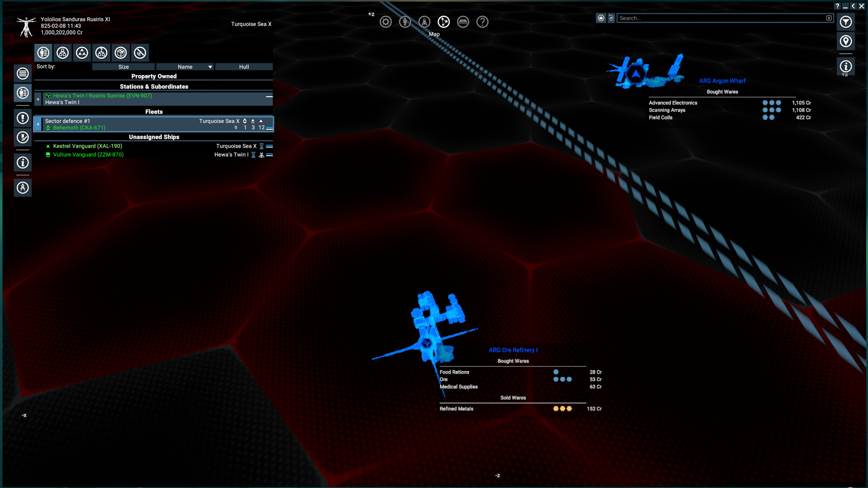The image size is (868, 488).
Task: Open the information icon on the right edge
Action: (x=845, y=66)
